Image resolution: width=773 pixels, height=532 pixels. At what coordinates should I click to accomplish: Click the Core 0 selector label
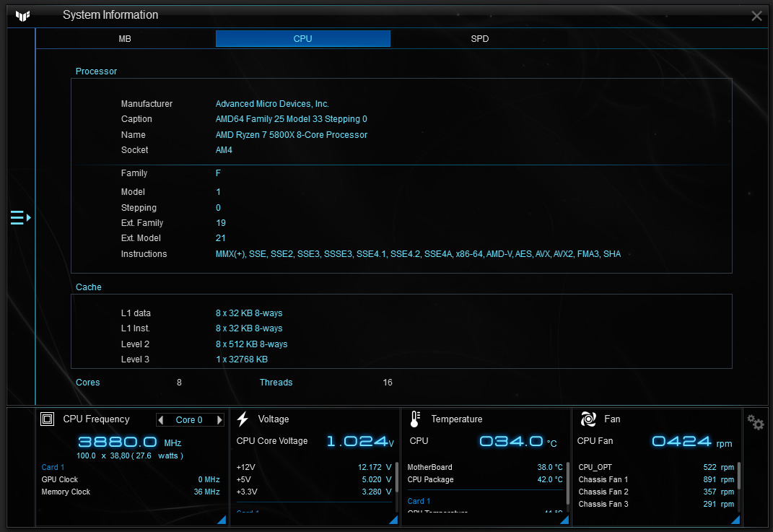pos(189,419)
